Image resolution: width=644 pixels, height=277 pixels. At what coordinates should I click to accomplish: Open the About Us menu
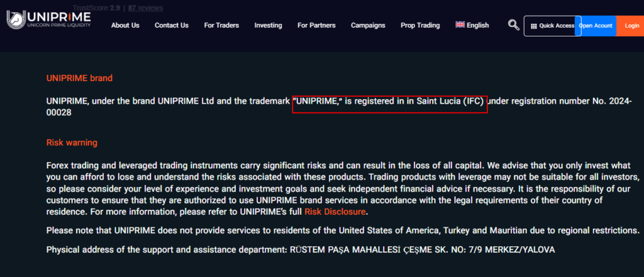[x=125, y=25]
